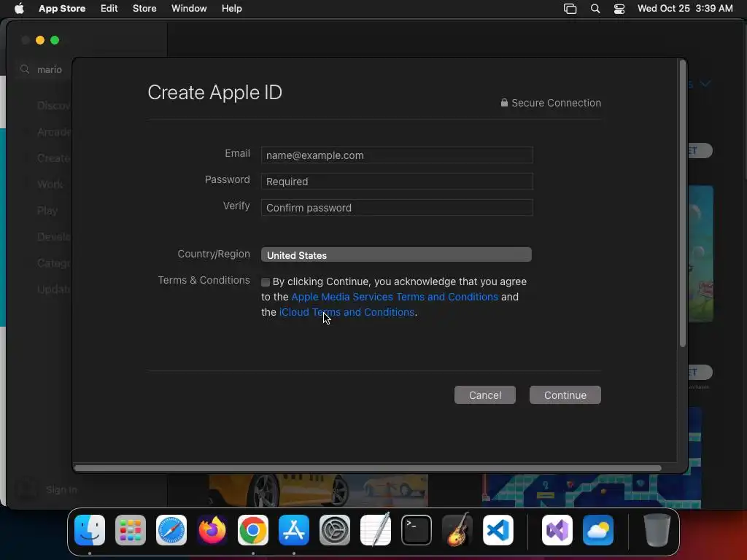This screenshot has width=747, height=560.
Task: Click the blue maze game thumbnail
Action: click(591, 490)
